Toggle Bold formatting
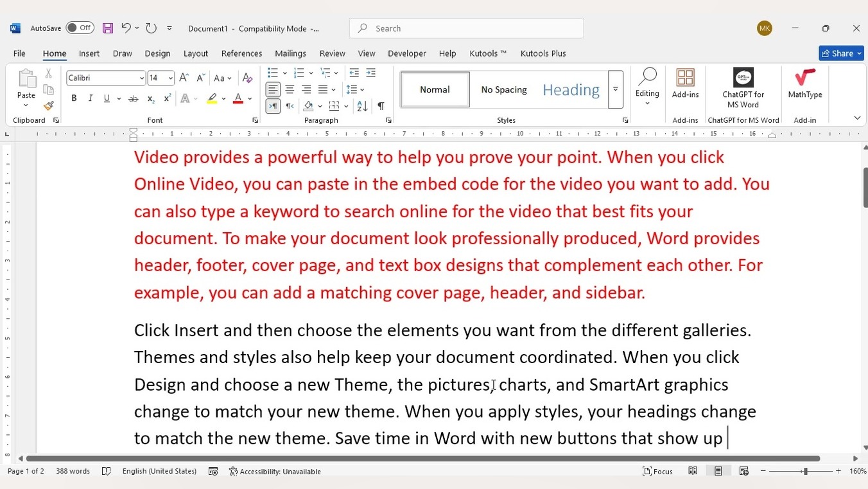The image size is (868, 489). point(74,98)
